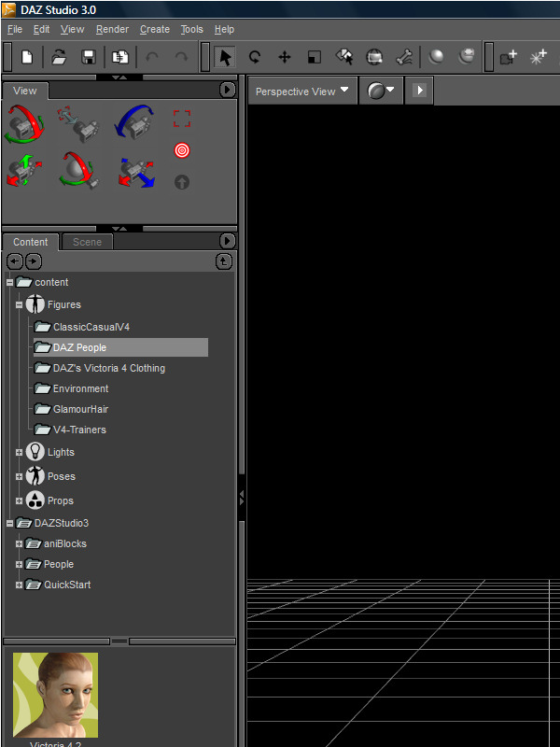Open the Create menu
This screenshot has width=560, height=747.
coord(155,30)
